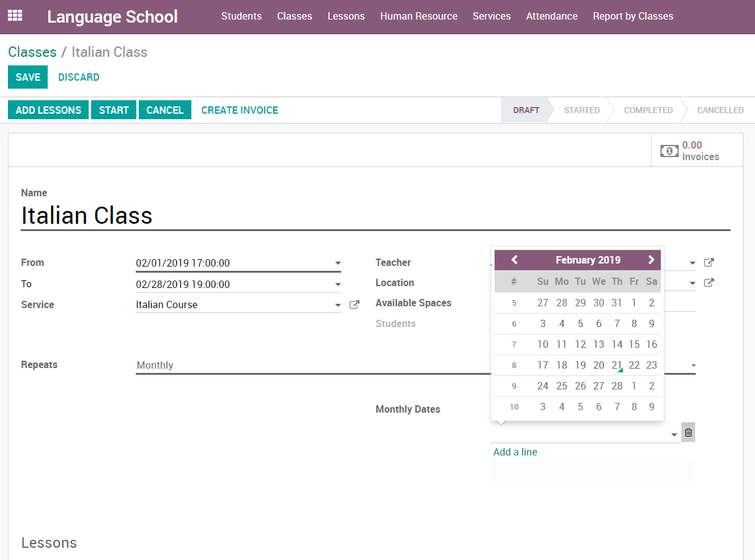This screenshot has height=560, width=755.
Task: Go to next month in calendar
Action: pyautogui.click(x=651, y=260)
